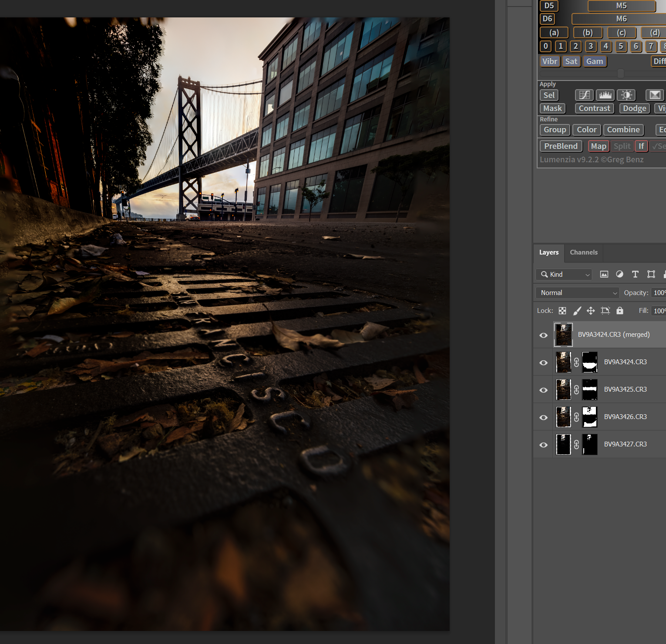666x644 pixels.
Task: Click the Brightness/Contrast sun icon
Action: coord(626,95)
